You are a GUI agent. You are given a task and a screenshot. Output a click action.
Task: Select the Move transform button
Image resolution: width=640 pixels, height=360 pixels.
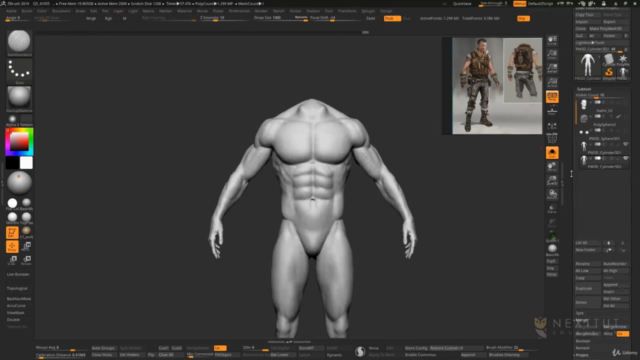(27, 246)
